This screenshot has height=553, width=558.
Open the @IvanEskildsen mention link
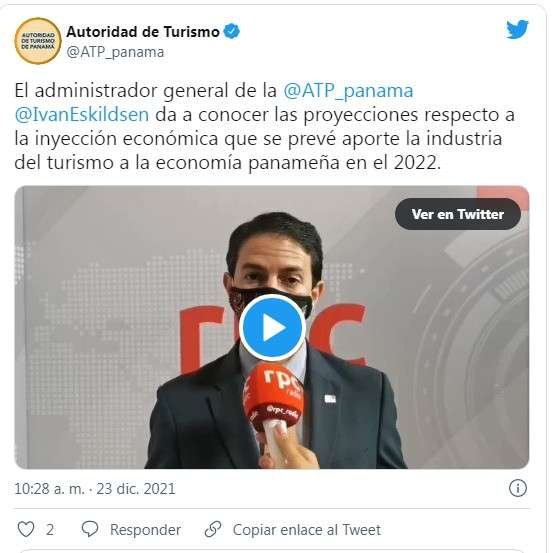coord(82,115)
